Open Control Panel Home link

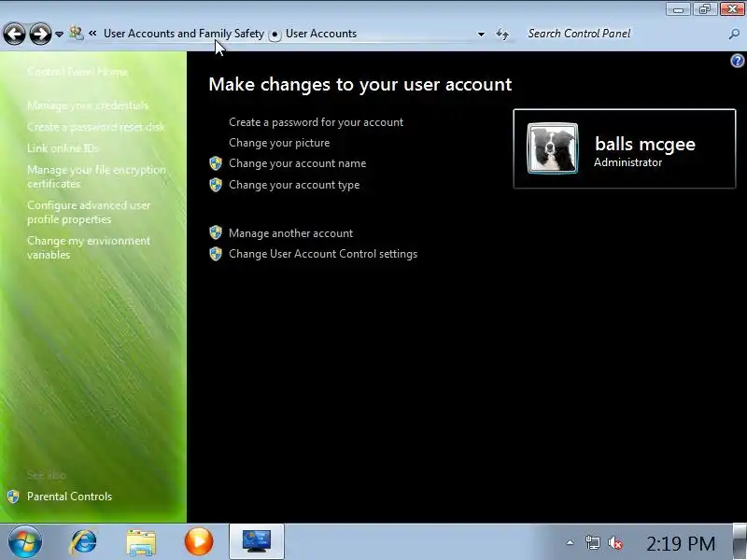pyautogui.click(x=78, y=72)
